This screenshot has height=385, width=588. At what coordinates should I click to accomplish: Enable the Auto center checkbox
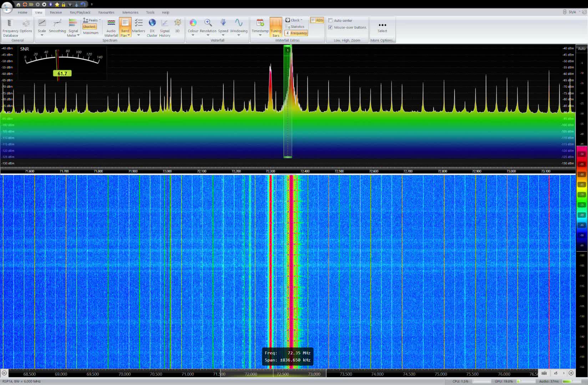(x=331, y=20)
